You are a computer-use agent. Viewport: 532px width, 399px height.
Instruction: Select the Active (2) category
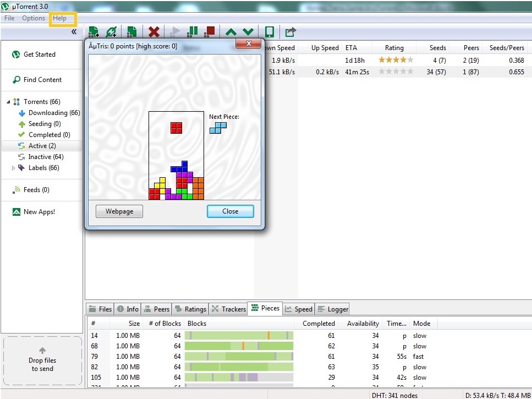(x=42, y=146)
